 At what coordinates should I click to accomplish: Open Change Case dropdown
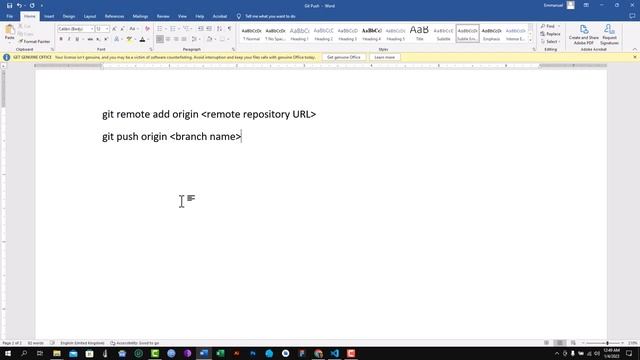[x=133, y=29]
